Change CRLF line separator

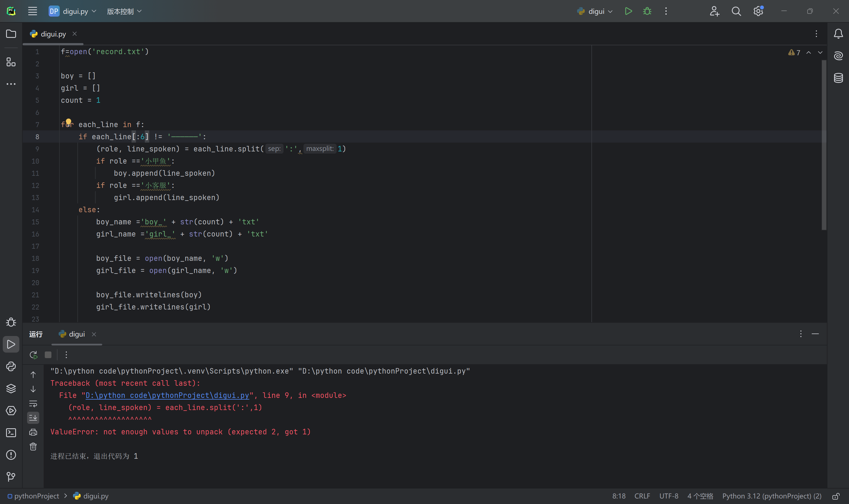pos(642,496)
